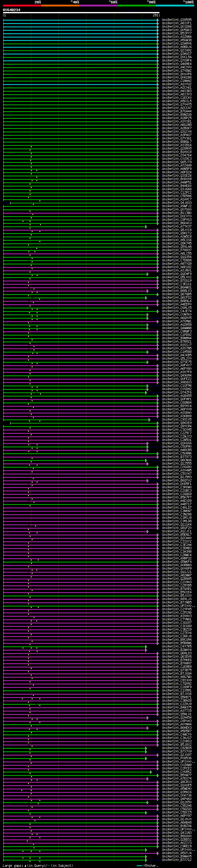Click the green ~80% identity legend bar
197x868 pixels.
click(136, 6)
